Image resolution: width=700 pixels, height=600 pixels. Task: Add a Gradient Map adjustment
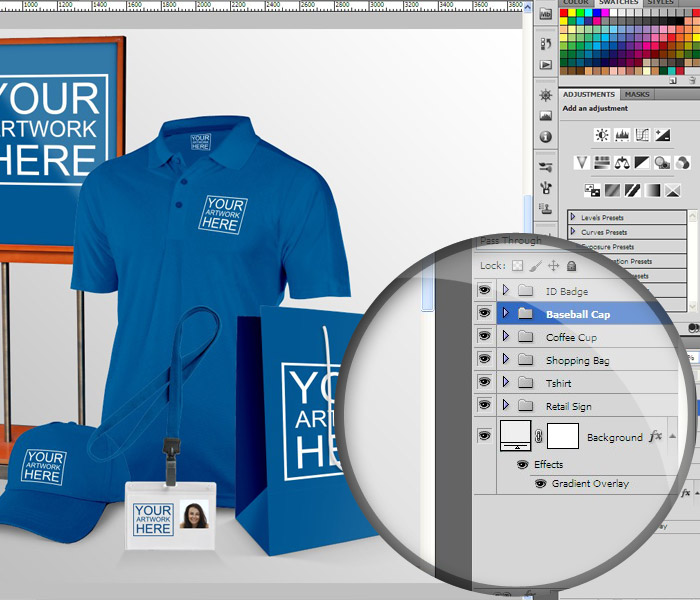653,191
